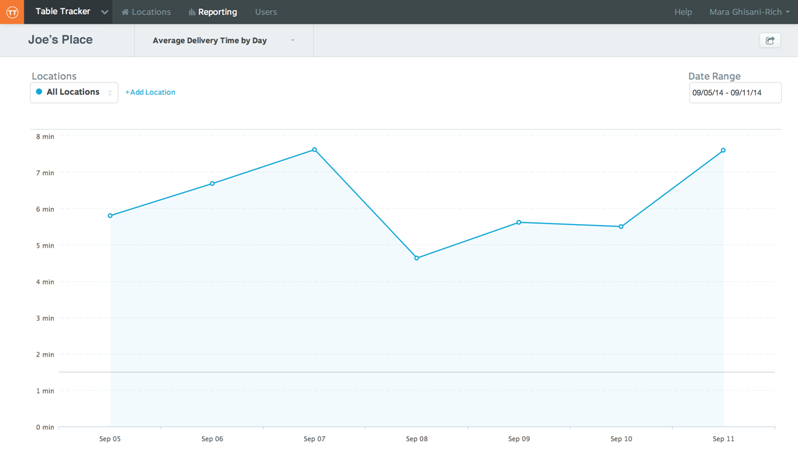Click the Sep 05 axis label
Viewport: 798px width, 473px height.
110,438
